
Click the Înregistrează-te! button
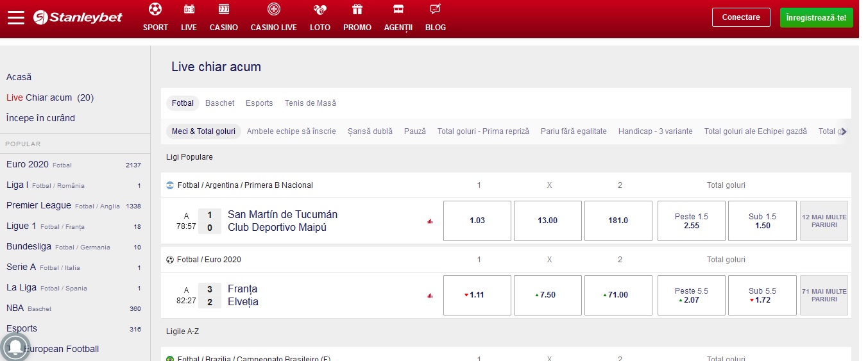[816, 17]
